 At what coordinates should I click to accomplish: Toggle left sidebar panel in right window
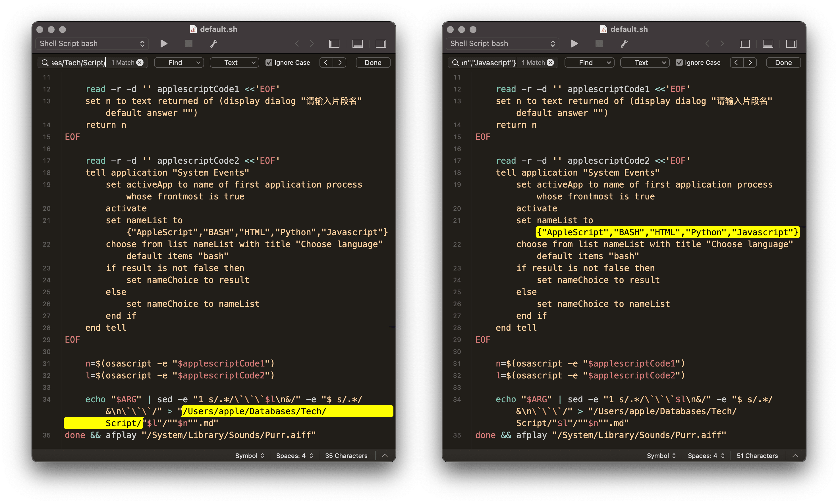(x=745, y=43)
